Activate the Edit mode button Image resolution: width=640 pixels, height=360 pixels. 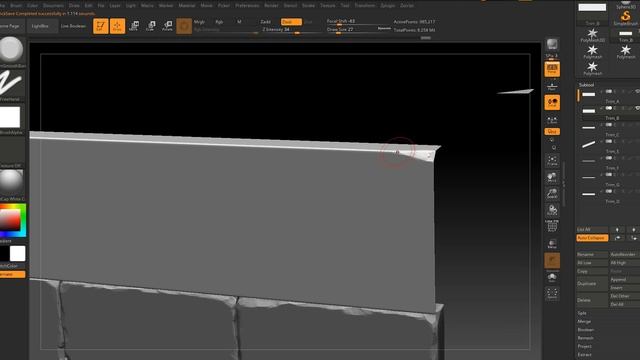[x=100, y=26]
